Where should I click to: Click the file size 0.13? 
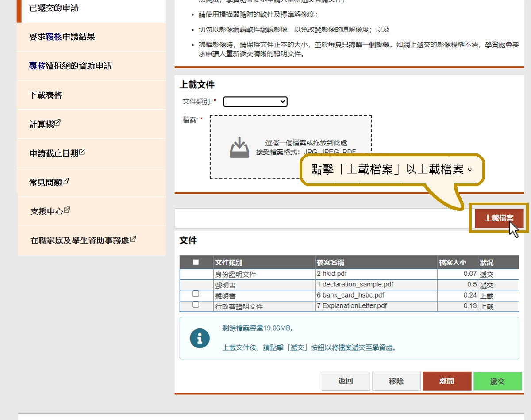470,306
